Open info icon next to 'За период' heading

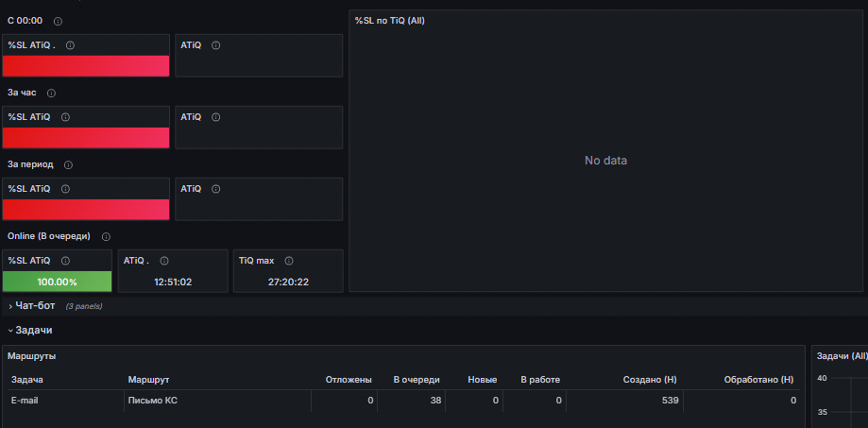[68, 165]
